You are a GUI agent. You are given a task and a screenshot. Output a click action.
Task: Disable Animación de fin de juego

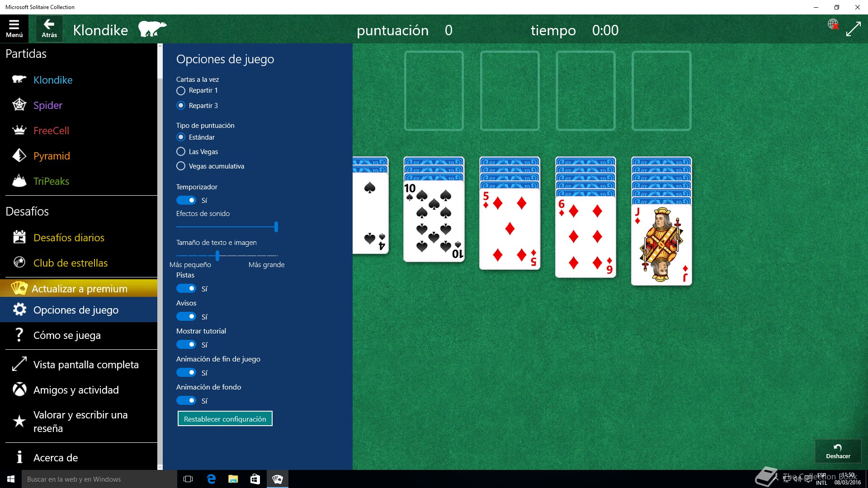tap(186, 372)
